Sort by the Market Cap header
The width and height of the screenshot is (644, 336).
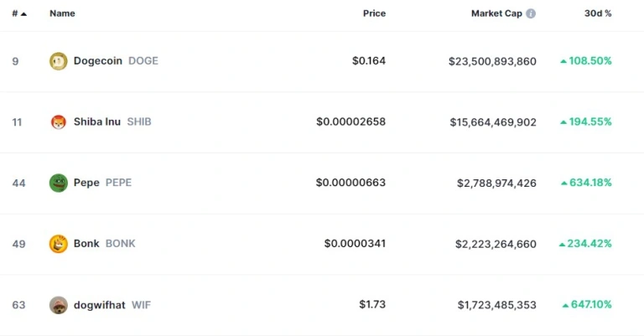(496, 13)
